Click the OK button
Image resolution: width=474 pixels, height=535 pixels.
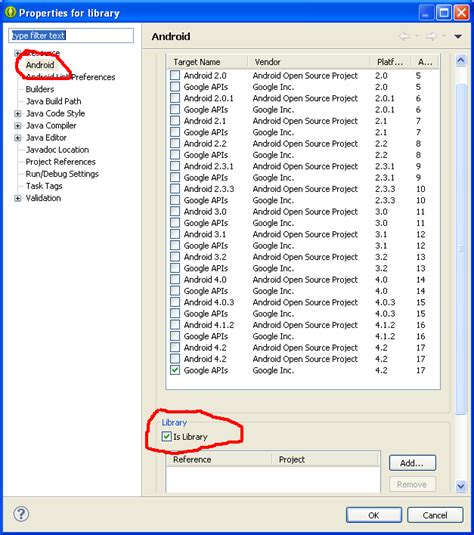[x=374, y=515]
